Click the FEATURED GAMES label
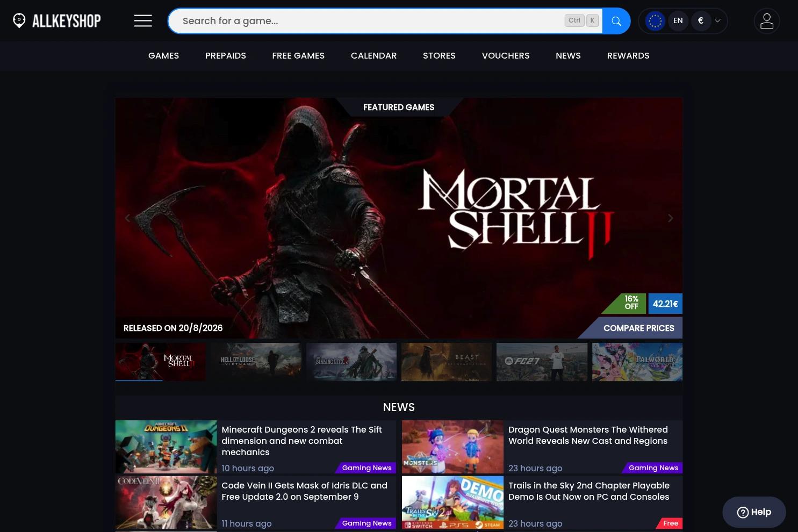 click(x=399, y=107)
